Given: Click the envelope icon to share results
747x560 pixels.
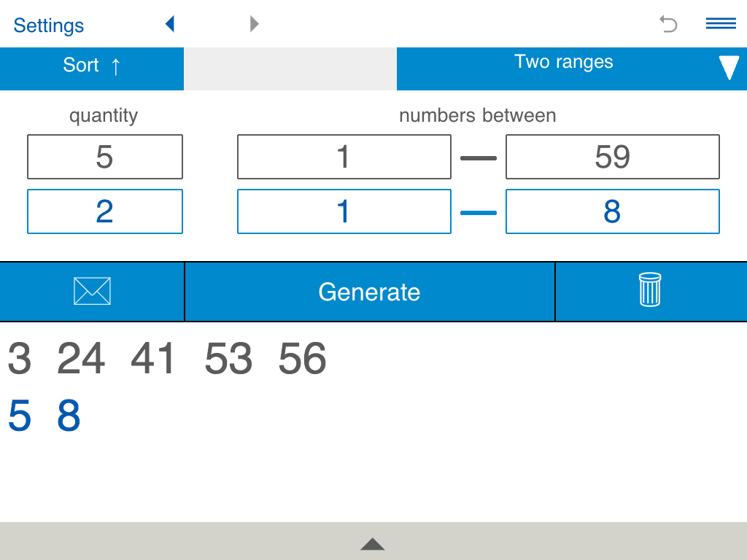Looking at the screenshot, I should [x=92, y=291].
